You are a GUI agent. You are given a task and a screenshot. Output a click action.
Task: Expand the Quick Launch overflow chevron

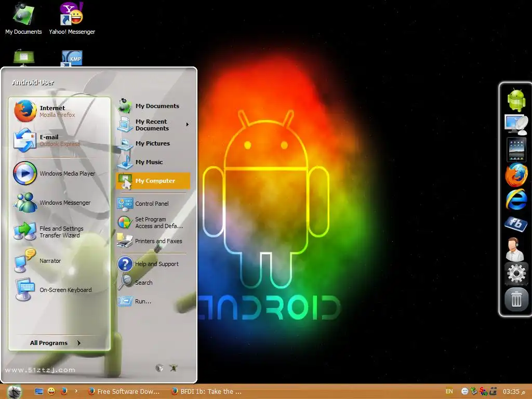[x=76, y=391]
